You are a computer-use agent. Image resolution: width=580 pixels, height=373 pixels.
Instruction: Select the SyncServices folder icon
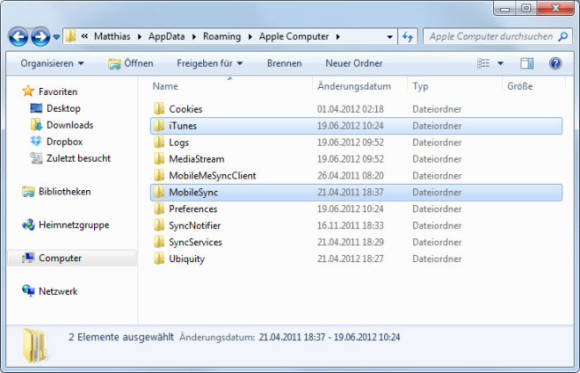pyautogui.click(x=159, y=242)
